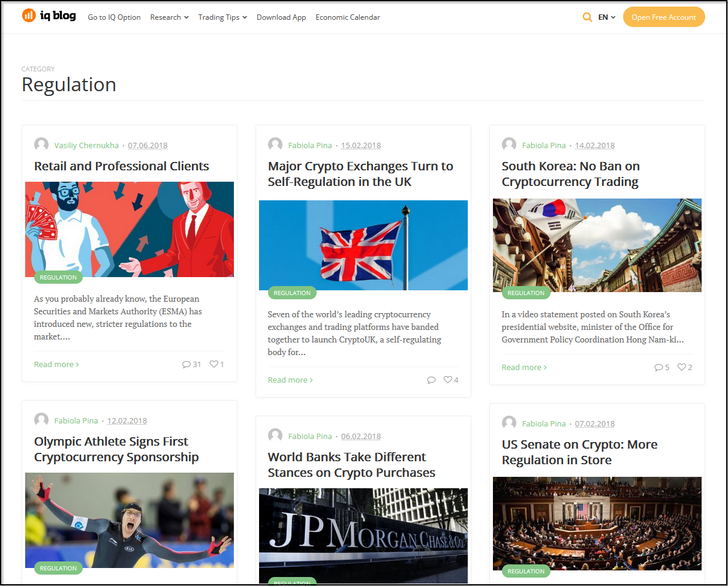Screen dimensions: 728x586
Task: Open Olympic Athlete Signs First Cryptocurrency Sponsorship title
Action: [x=116, y=449]
